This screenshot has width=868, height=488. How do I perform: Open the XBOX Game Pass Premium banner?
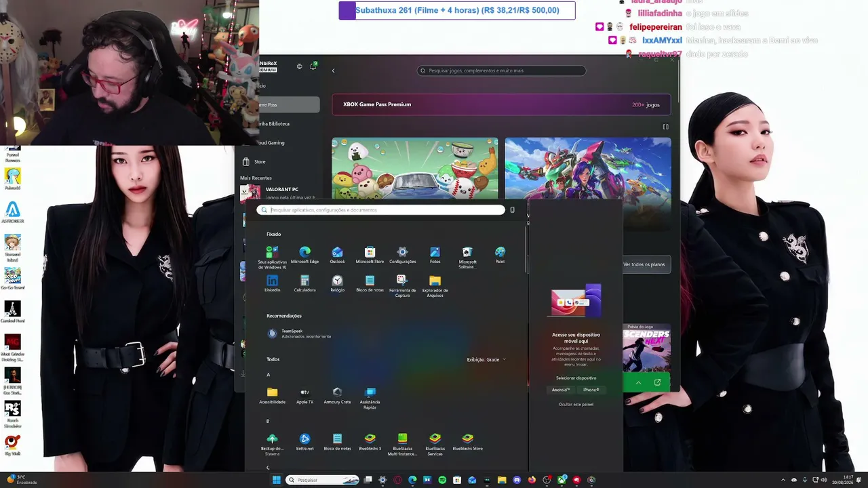(501, 104)
